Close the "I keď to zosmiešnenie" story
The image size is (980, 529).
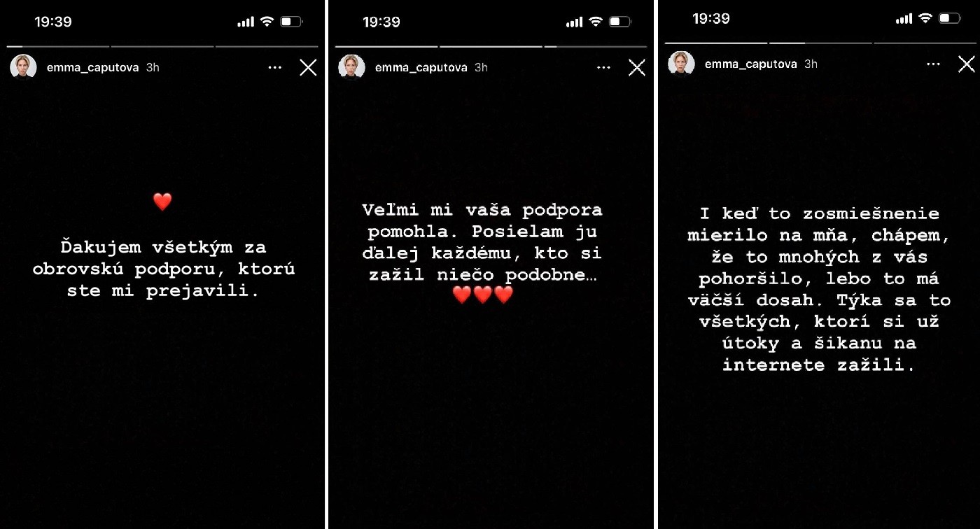click(x=966, y=64)
